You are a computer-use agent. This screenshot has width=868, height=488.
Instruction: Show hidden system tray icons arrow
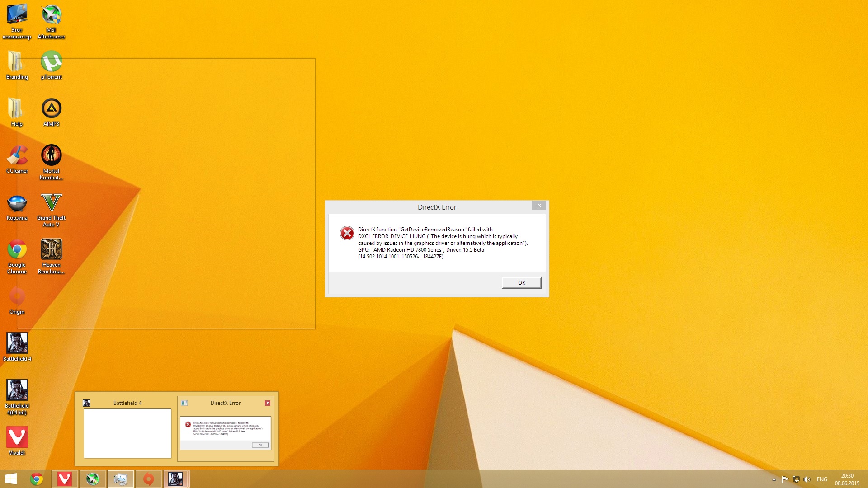click(x=774, y=479)
